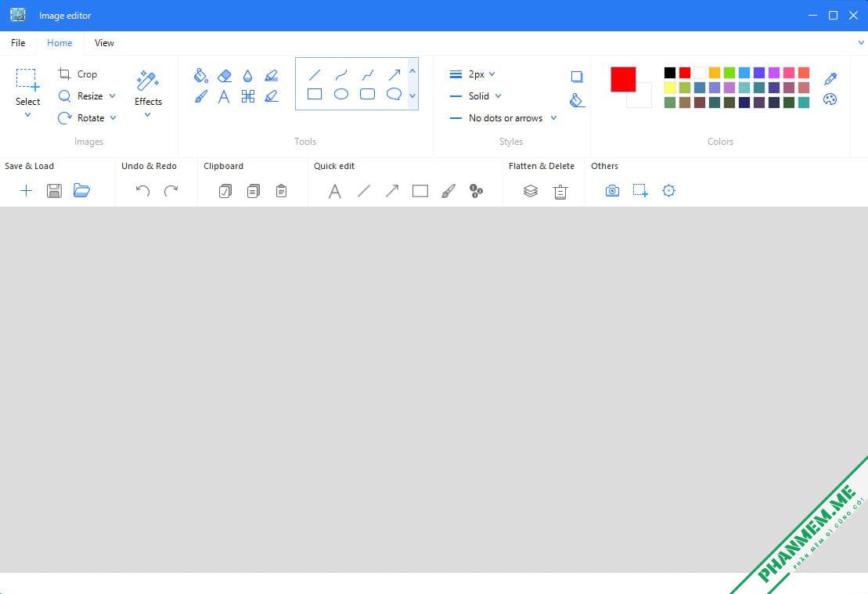Click the copy-with-checkmark clipboard icon

click(225, 191)
